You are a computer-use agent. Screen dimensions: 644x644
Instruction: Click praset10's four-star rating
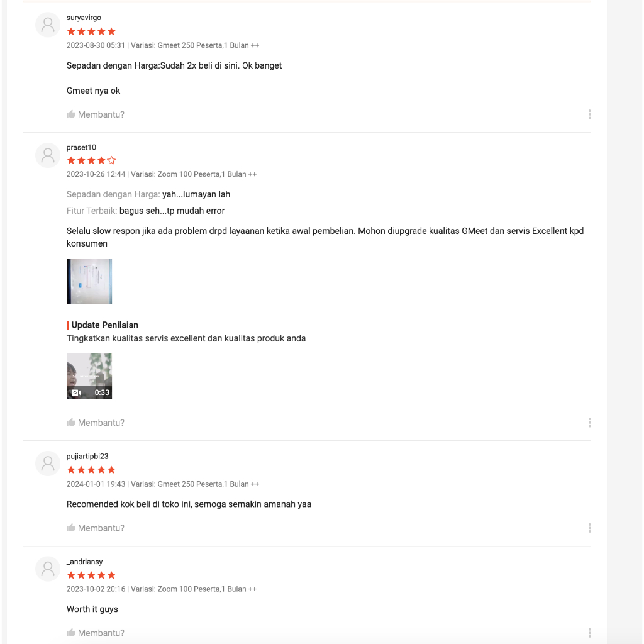[91, 160]
